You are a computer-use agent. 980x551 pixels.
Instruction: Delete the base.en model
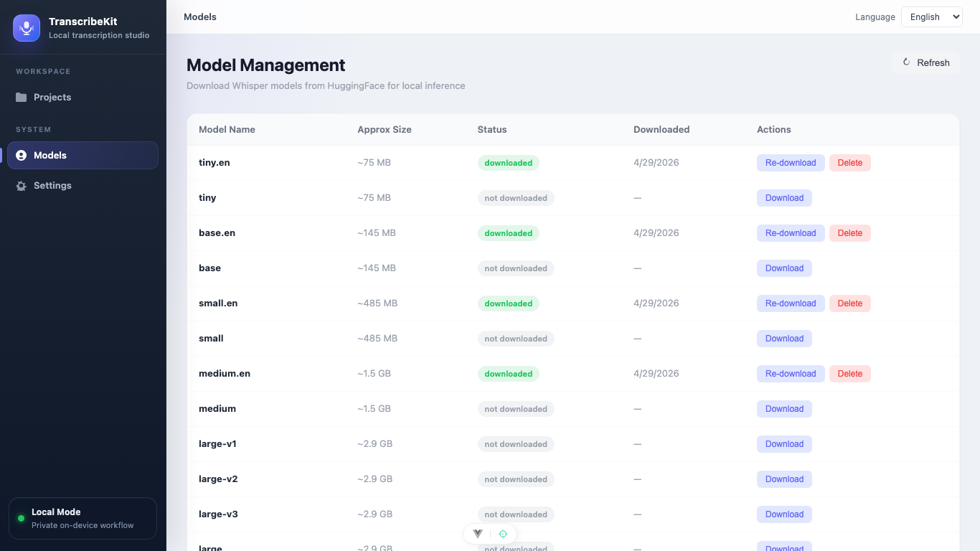[x=850, y=233]
